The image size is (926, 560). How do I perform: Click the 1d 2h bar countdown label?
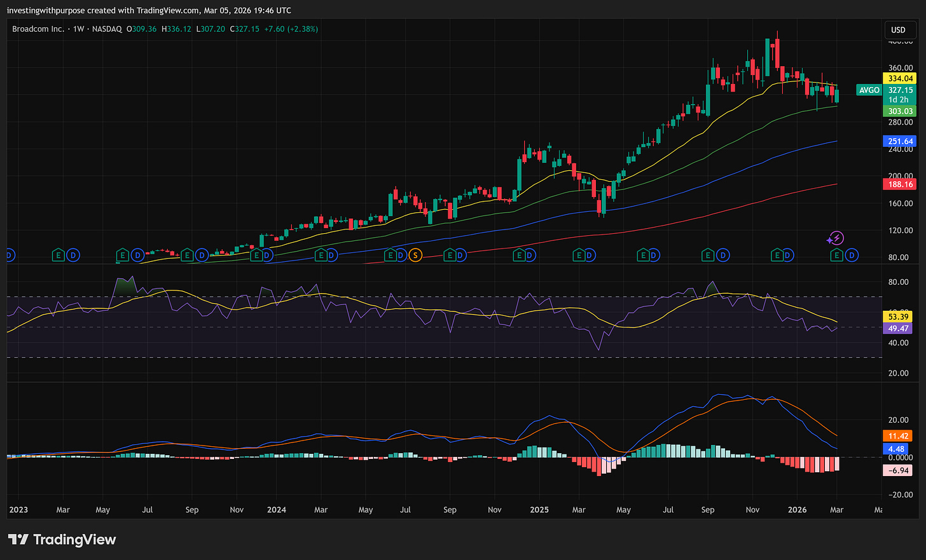tap(900, 100)
